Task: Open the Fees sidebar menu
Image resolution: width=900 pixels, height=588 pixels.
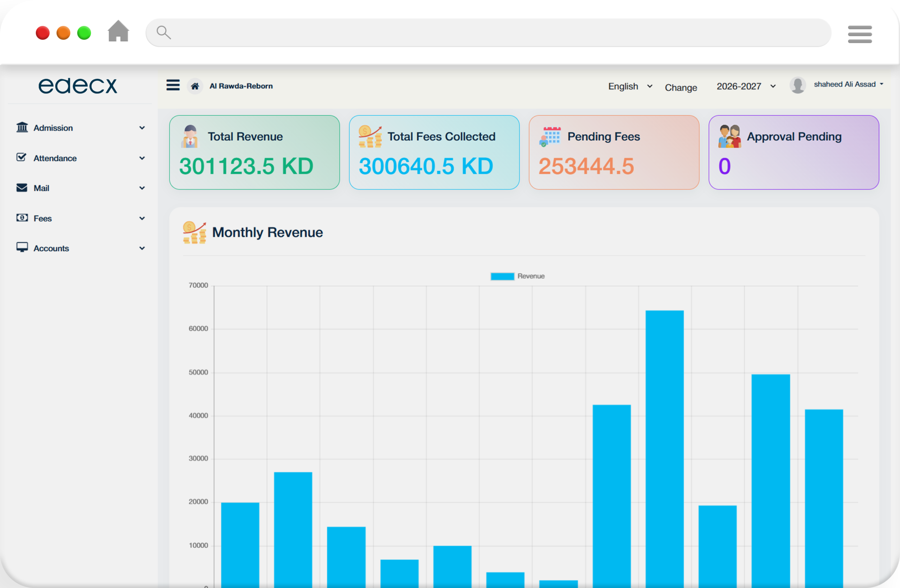Action: pyautogui.click(x=81, y=218)
